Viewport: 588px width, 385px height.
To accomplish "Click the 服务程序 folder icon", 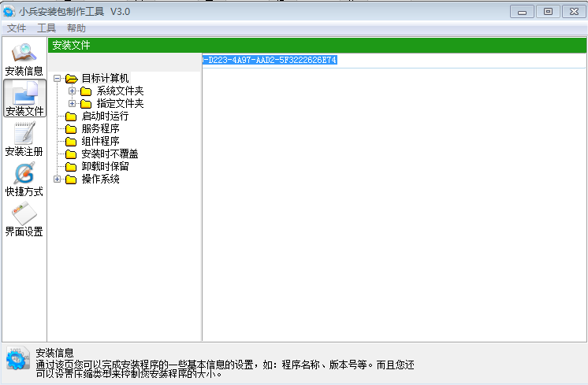I will click(x=71, y=129).
